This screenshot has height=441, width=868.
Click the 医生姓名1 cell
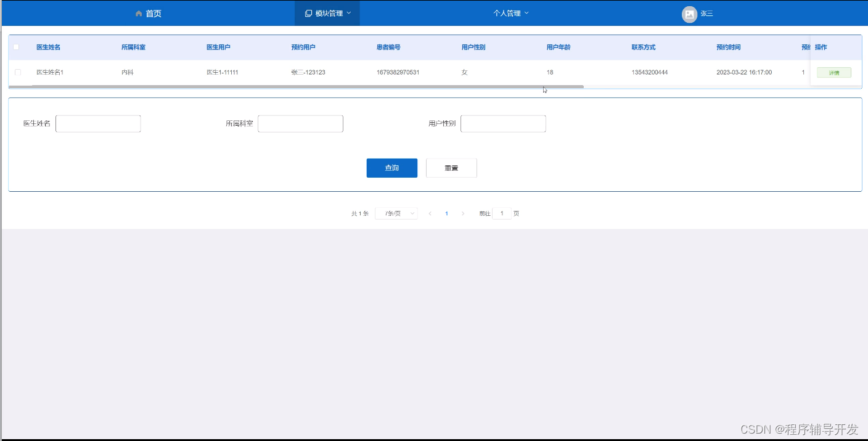[x=50, y=72]
